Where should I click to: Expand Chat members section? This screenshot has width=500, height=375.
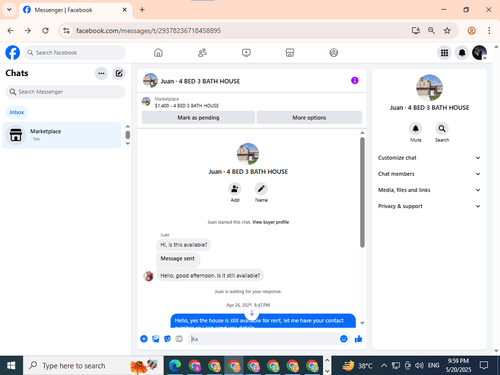[429, 174]
